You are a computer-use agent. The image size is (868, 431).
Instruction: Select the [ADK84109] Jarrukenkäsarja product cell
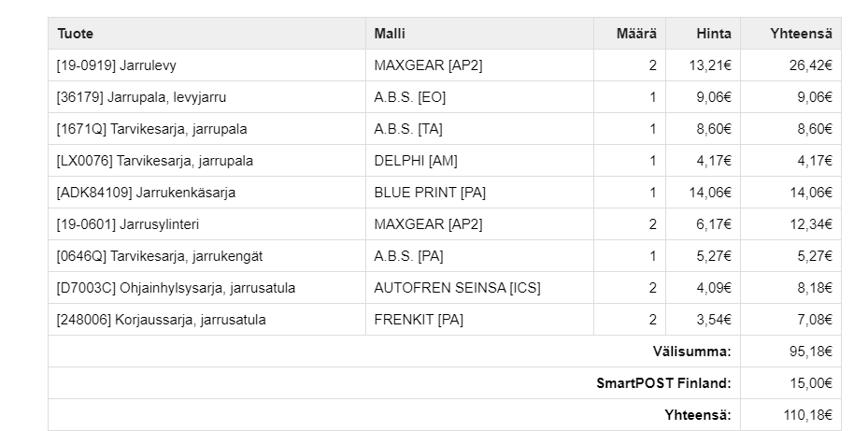tap(146, 193)
